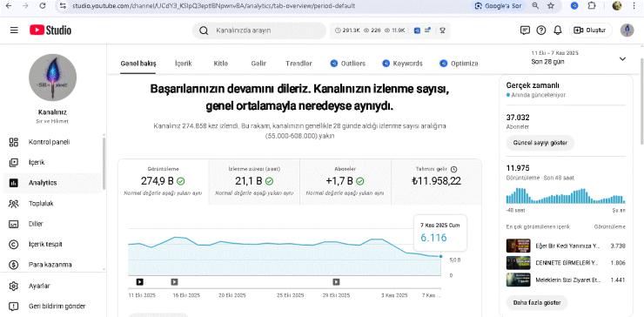Switch to the Gelir tab
Screen dimensions: 644x317
tap(258, 64)
